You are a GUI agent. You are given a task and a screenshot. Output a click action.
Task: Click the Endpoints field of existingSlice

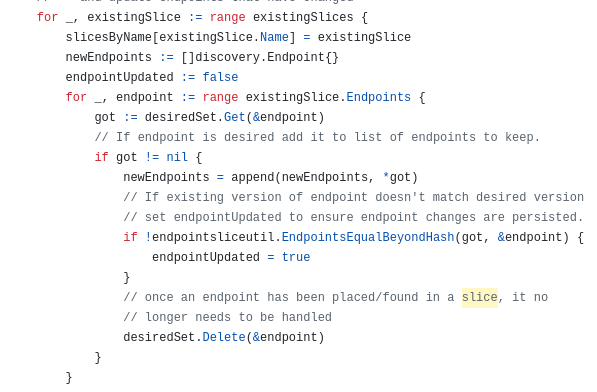[378, 97]
